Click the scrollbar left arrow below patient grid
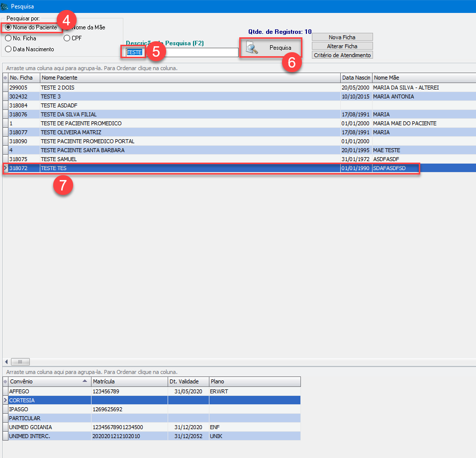This screenshot has height=458, width=476. [x=6, y=362]
